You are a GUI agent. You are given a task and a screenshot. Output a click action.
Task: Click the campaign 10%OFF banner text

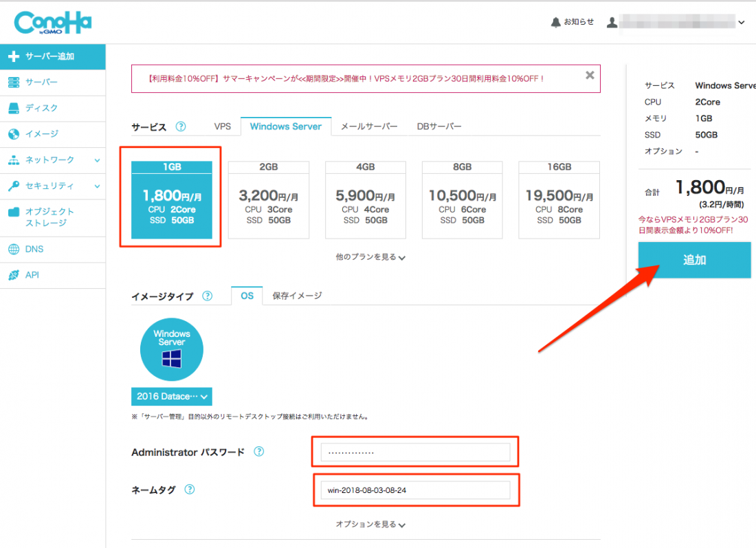pyautogui.click(x=346, y=78)
